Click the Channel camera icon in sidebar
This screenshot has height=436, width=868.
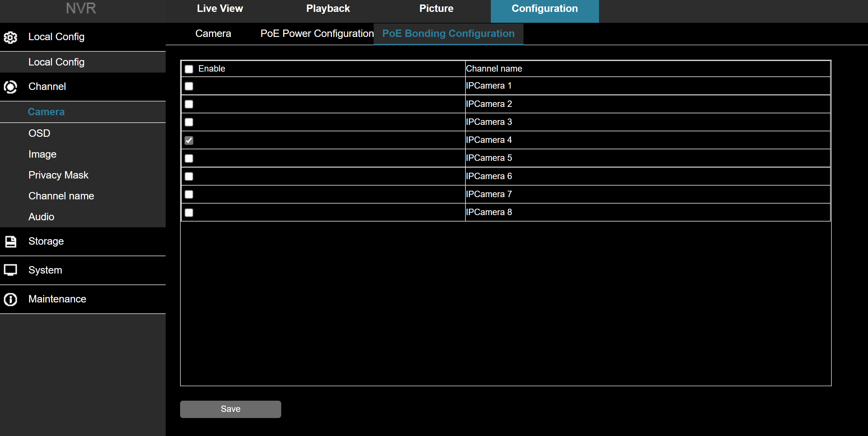(x=11, y=87)
